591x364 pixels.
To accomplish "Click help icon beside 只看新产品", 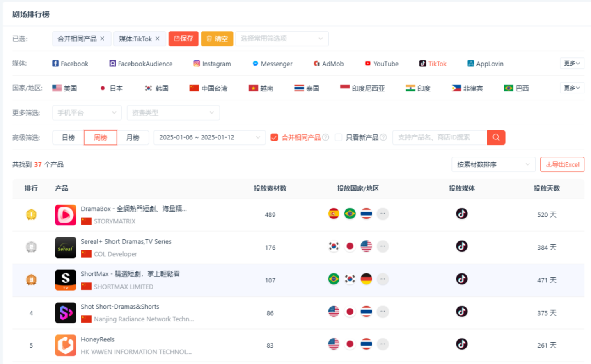I will point(383,137).
